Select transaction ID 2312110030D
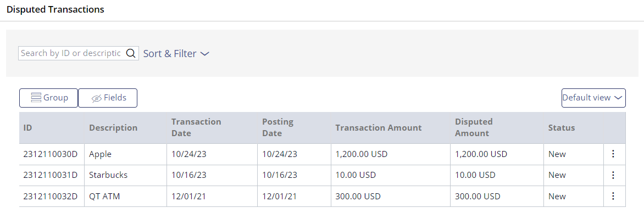Viewport: 644px width, 213px height. (51, 154)
